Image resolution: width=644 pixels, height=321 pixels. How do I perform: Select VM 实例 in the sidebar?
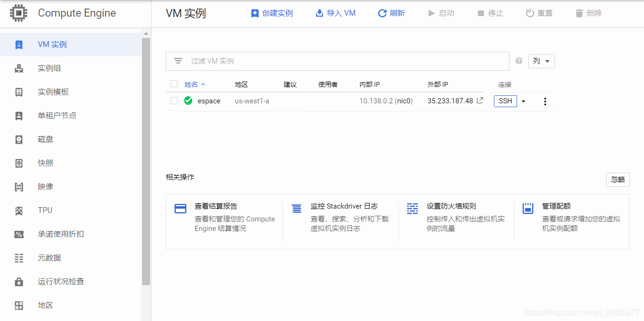71,45
